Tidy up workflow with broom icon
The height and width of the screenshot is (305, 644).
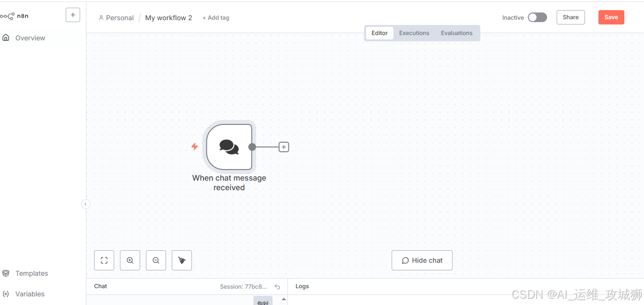coord(182,260)
